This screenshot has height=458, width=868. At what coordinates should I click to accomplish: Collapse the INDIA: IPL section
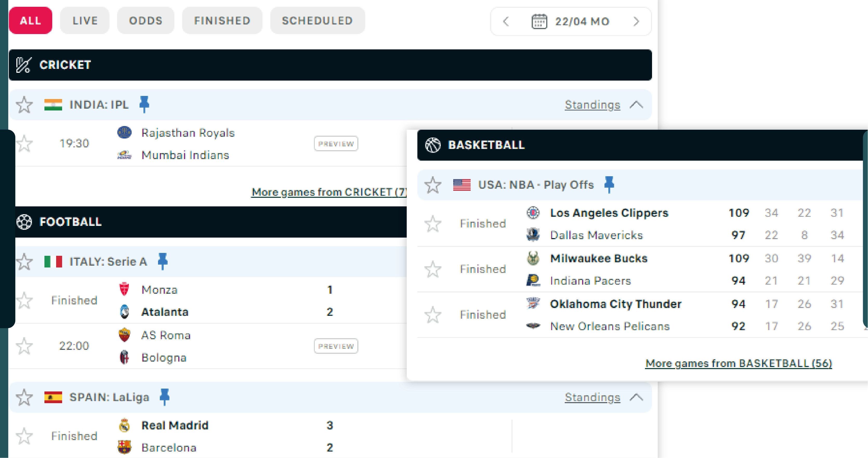click(x=636, y=105)
